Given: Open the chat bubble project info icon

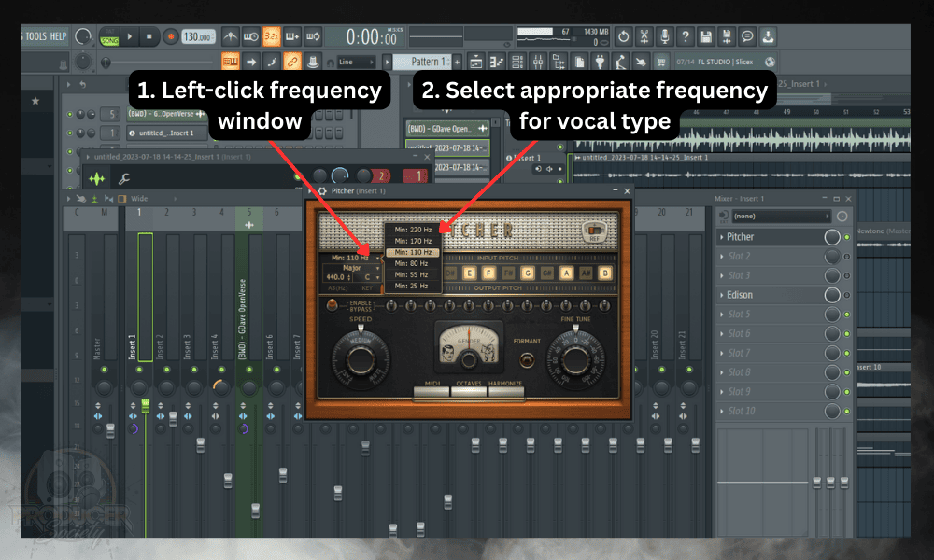Looking at the screenshot, I should coord(747,37).
